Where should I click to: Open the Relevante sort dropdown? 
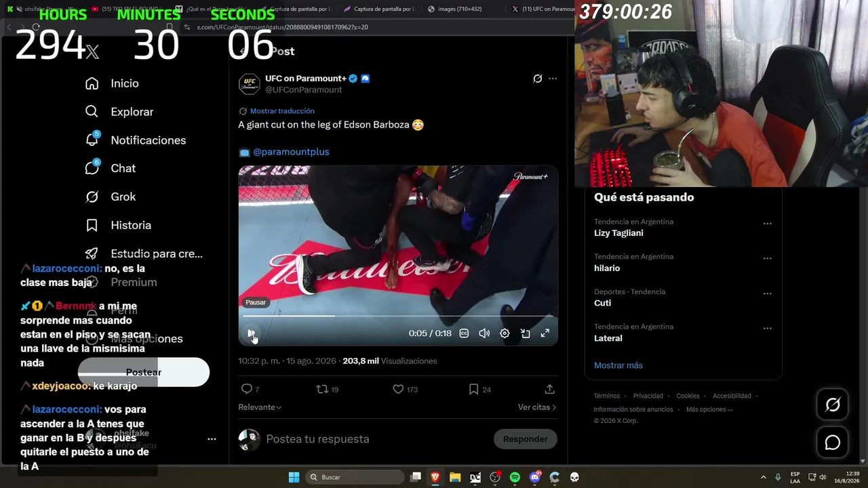260,407
